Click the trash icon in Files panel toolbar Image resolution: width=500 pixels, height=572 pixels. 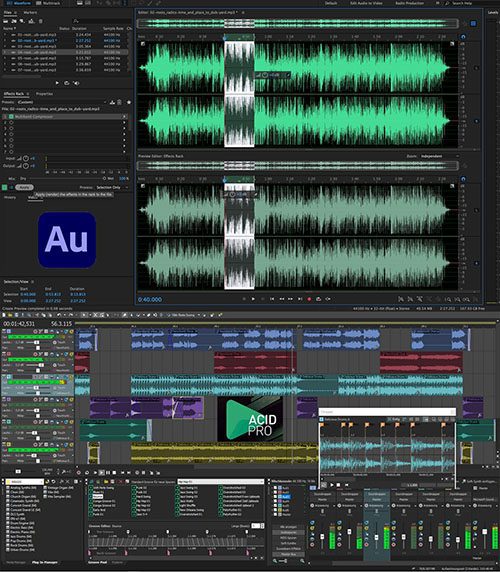tap(40, 21)
